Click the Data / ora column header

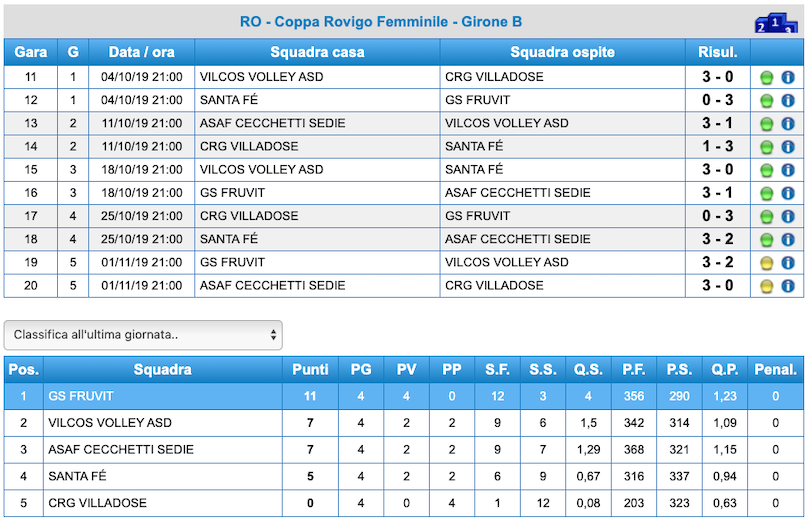[142, 52]
